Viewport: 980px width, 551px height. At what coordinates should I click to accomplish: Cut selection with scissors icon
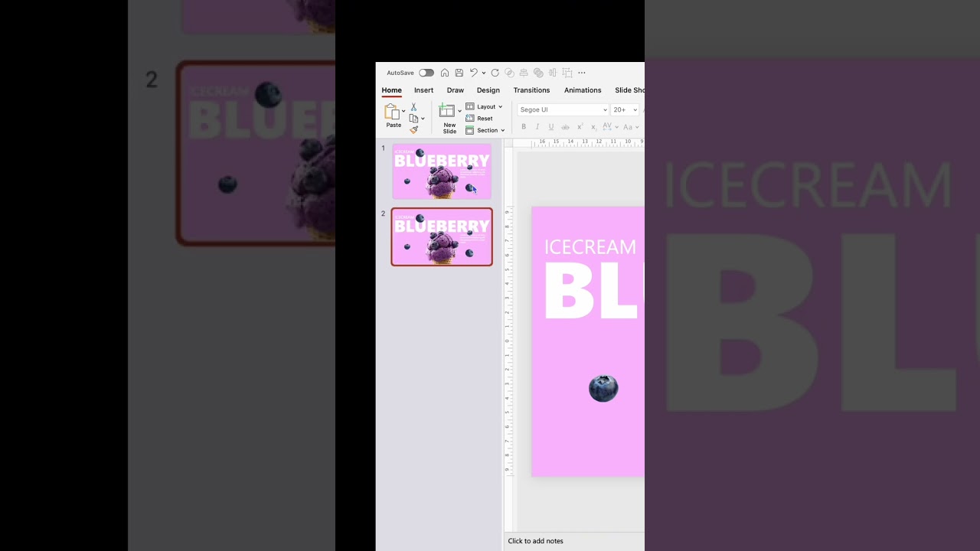pos(413,107)
